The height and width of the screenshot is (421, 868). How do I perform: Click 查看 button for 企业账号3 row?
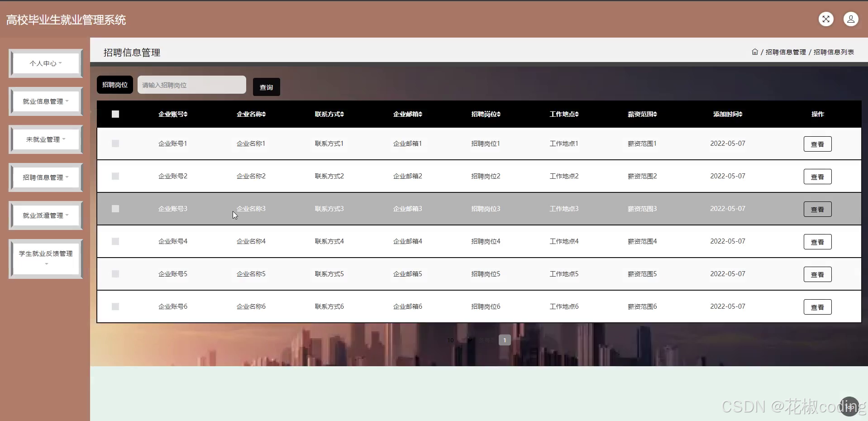click(x=817, y=209)
